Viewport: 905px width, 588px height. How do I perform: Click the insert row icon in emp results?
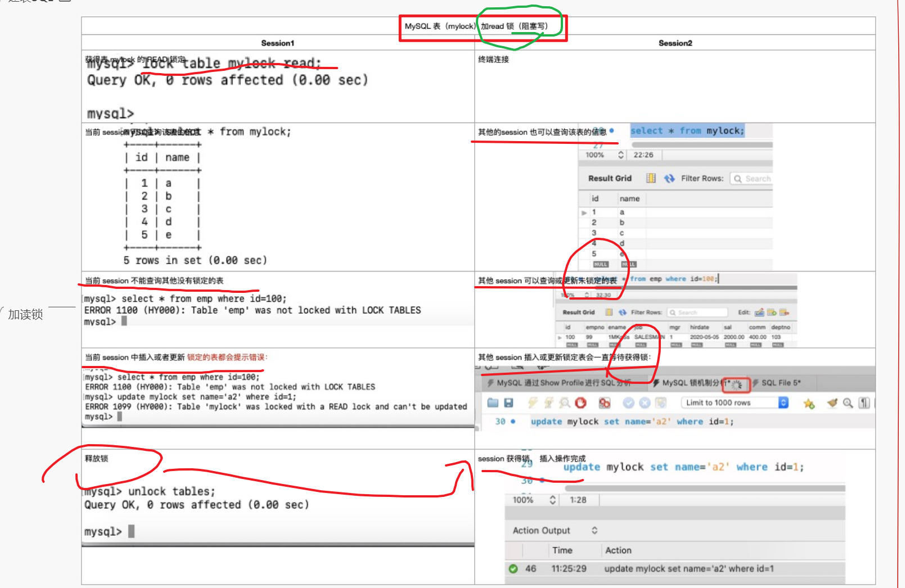tap(772, 312)
